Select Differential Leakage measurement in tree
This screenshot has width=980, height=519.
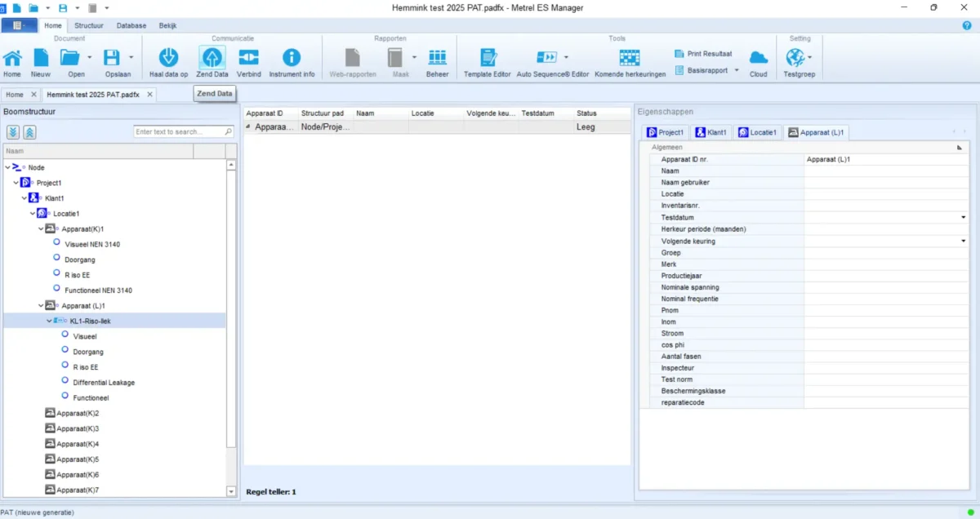[x=103, y=382]
